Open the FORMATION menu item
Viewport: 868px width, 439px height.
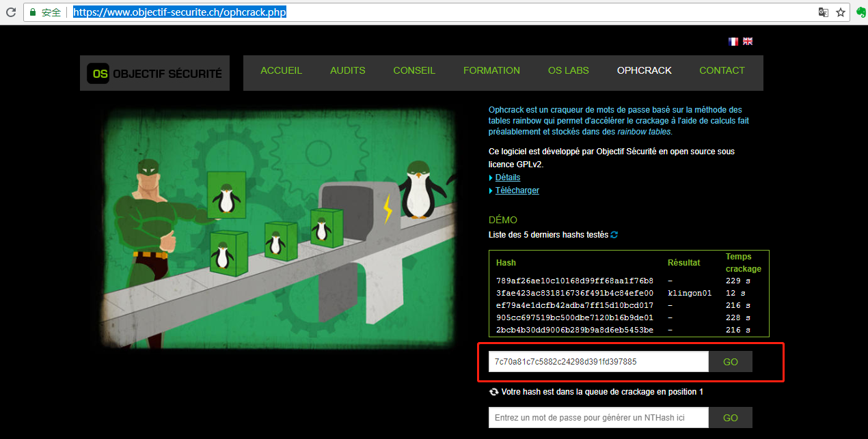click(x=491, y=70)
